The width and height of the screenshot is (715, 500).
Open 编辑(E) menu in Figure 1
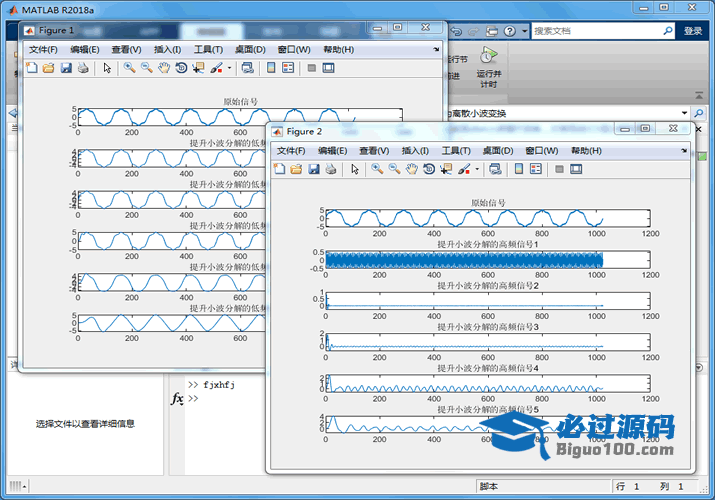click(x=85, y=49)
